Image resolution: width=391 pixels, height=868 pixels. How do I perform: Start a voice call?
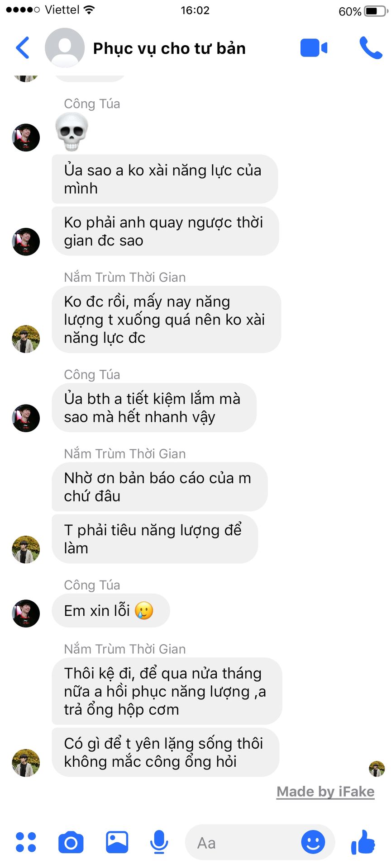[371, 47]
